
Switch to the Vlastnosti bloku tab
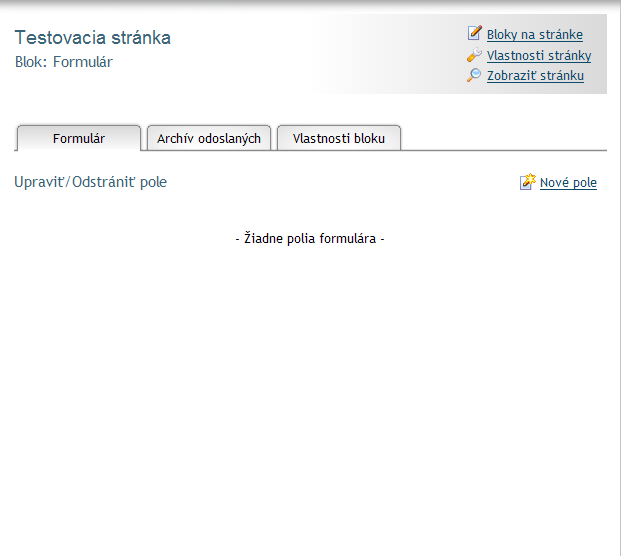pyautogui.click(x=339, y=138)
